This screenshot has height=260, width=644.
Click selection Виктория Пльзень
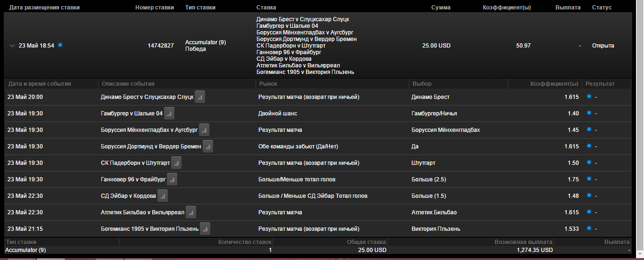click(x=436, y=229)
